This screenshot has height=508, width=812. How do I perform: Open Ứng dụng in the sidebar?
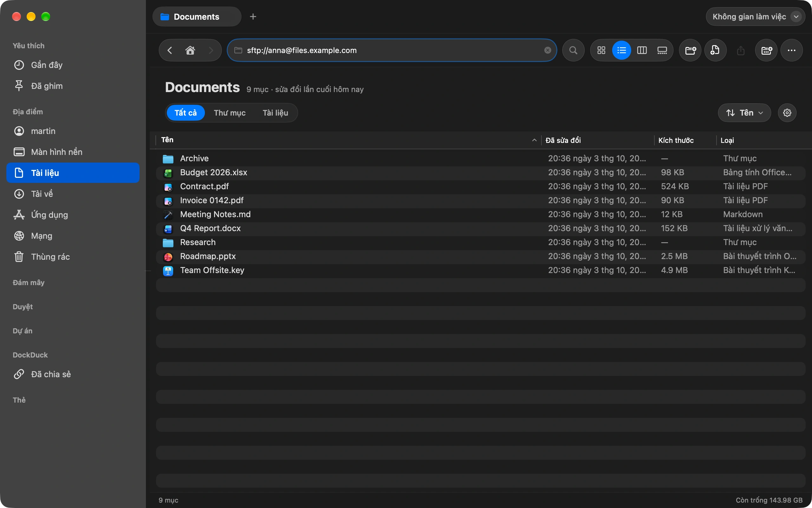(73, 215)
